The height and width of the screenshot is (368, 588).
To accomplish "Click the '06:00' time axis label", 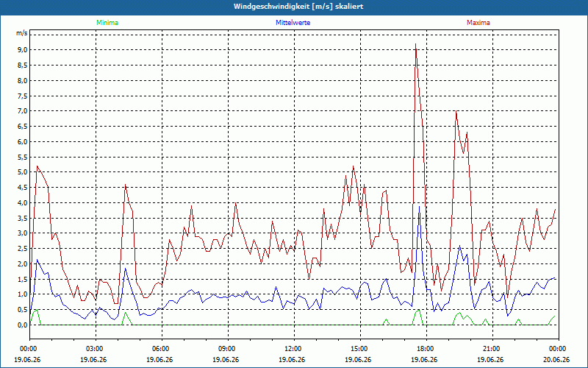I will click(162, 349).
